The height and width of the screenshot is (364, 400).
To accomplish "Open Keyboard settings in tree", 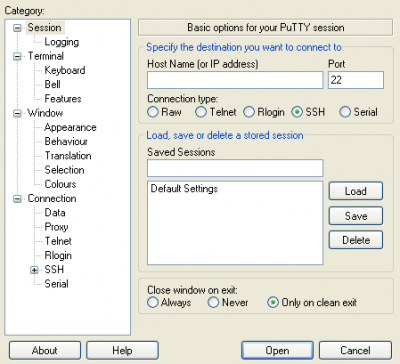I will [x=65, y=70].
